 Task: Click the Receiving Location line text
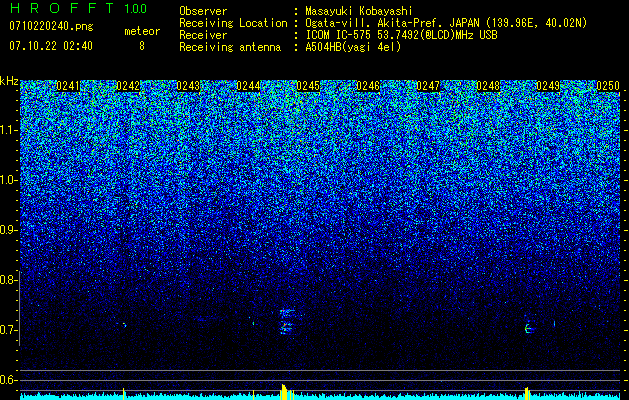coord(383,23)
